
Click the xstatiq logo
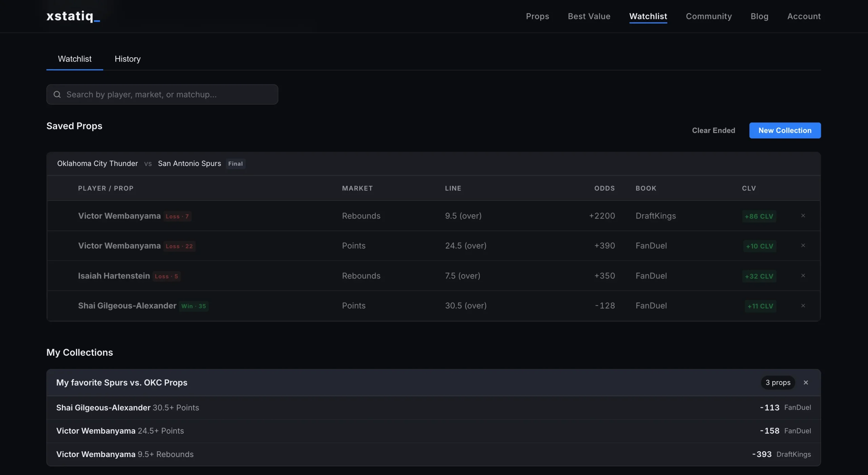(73, 16)
